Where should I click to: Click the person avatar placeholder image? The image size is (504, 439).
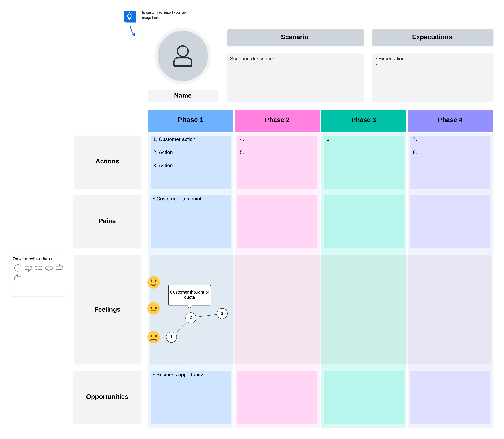click(x=183, y=56)
